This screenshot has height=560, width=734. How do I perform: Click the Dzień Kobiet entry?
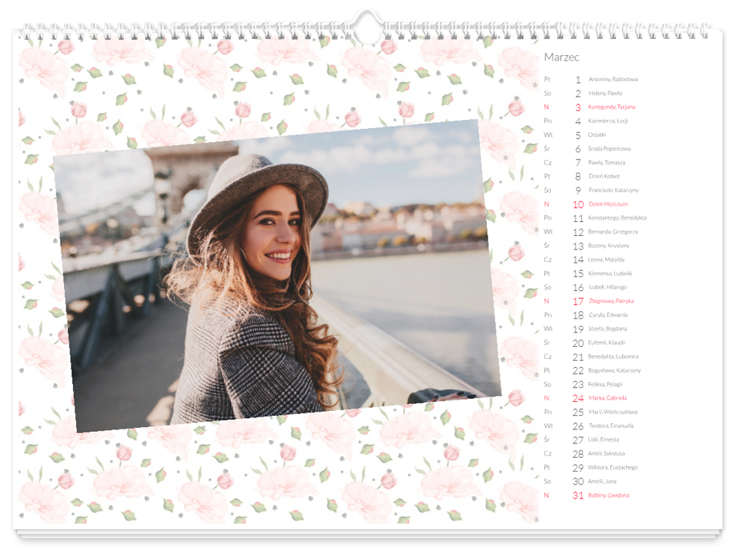(604, 176)
